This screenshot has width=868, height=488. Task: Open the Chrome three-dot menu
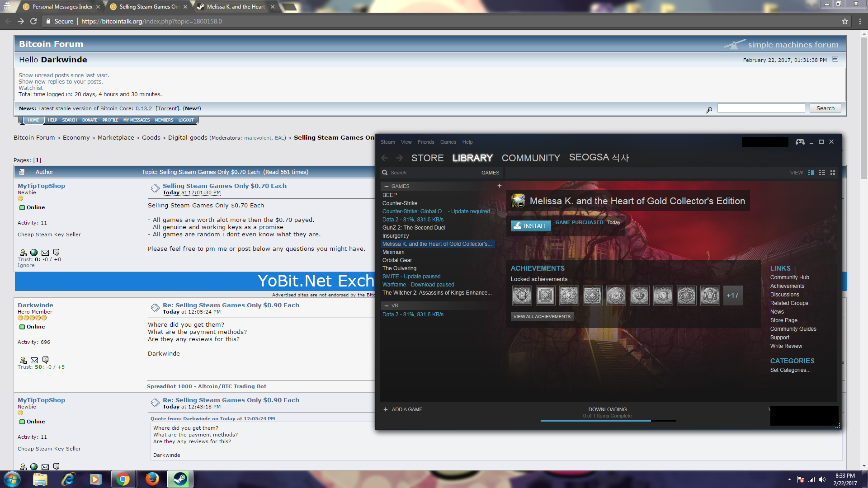tap(860, 21)
